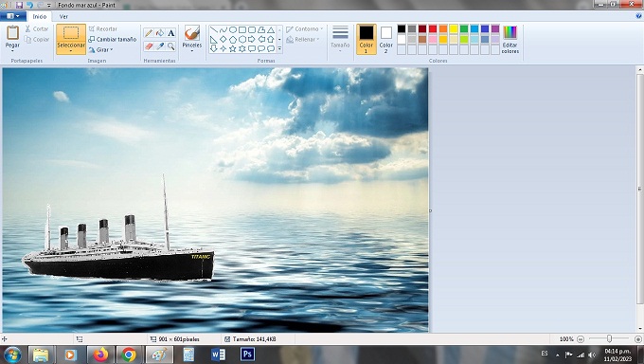Select Color 2 background button

coord(385,39)
